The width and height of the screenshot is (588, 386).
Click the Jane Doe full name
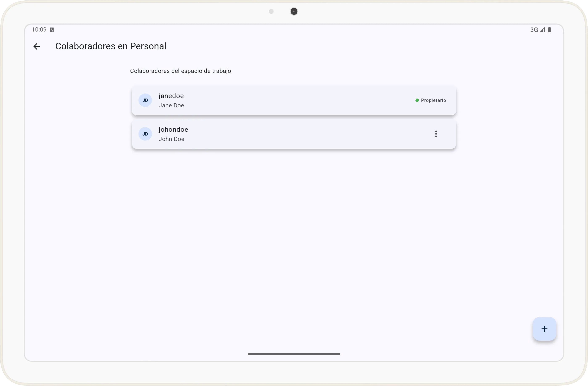click(171, 105)
